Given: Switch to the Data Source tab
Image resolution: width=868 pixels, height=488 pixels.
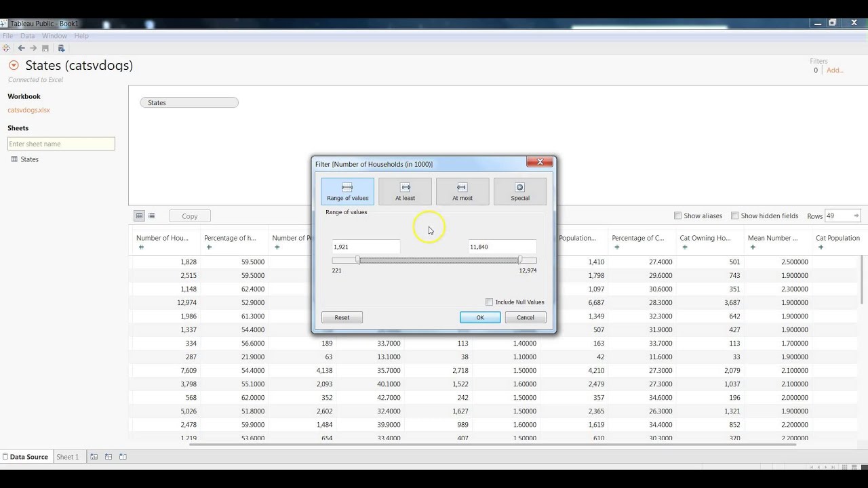Looking at the screenshot, I should point(25,457).
